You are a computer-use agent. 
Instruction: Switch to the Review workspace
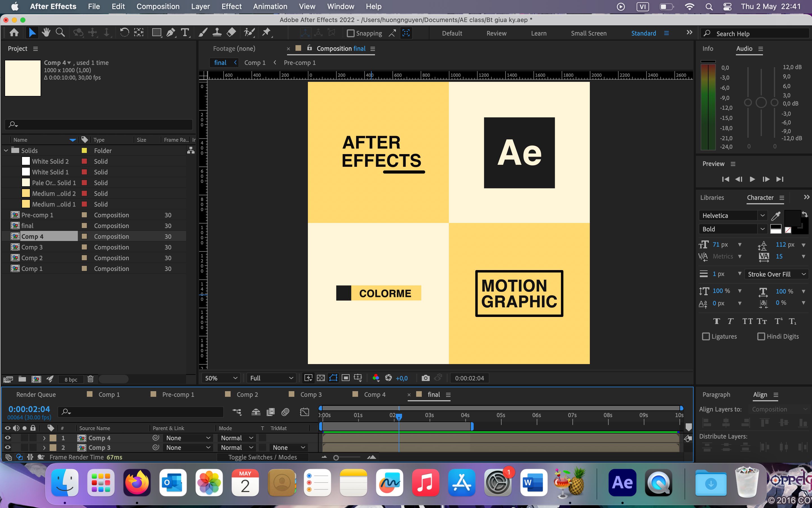pyautogui.click(x=496, y=33)
